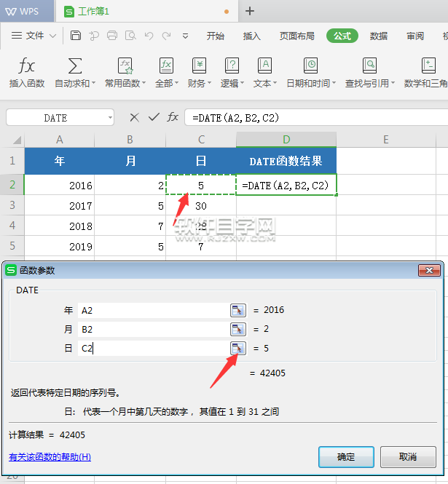The height and width of the screenshot is (484, 448).
Task: Expand the 自动求和 dropdown arrow
Action: pos(94,83)
